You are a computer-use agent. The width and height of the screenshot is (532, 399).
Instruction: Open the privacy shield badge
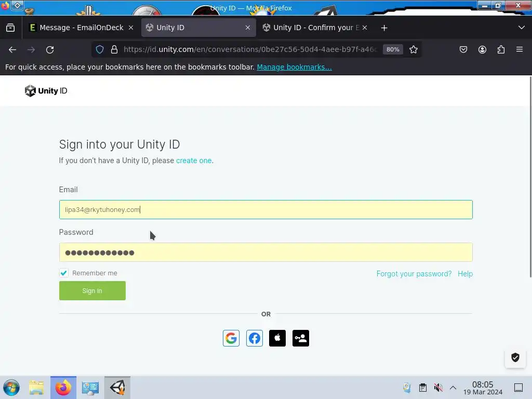(x=515, y=357)
